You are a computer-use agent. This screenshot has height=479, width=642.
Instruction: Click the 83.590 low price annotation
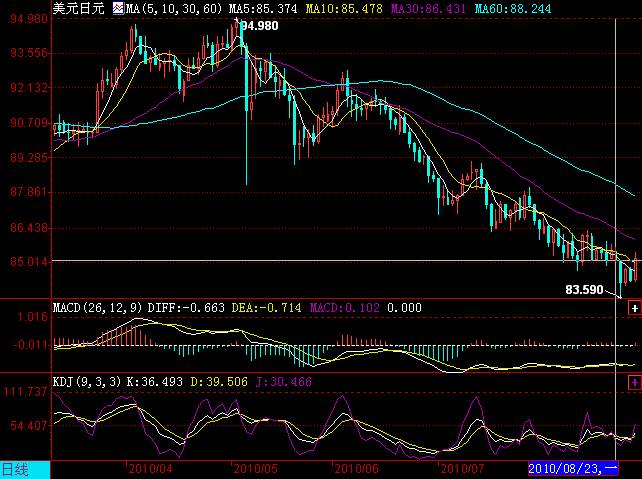[x=584, y=290]
